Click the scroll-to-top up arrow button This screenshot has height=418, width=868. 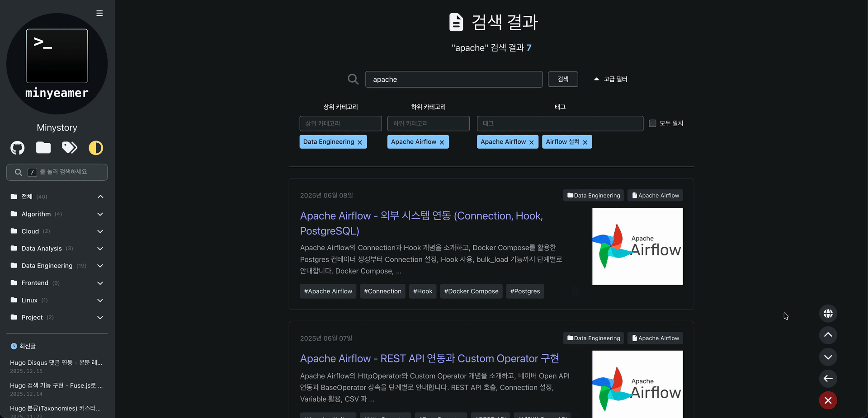(828, 335)
